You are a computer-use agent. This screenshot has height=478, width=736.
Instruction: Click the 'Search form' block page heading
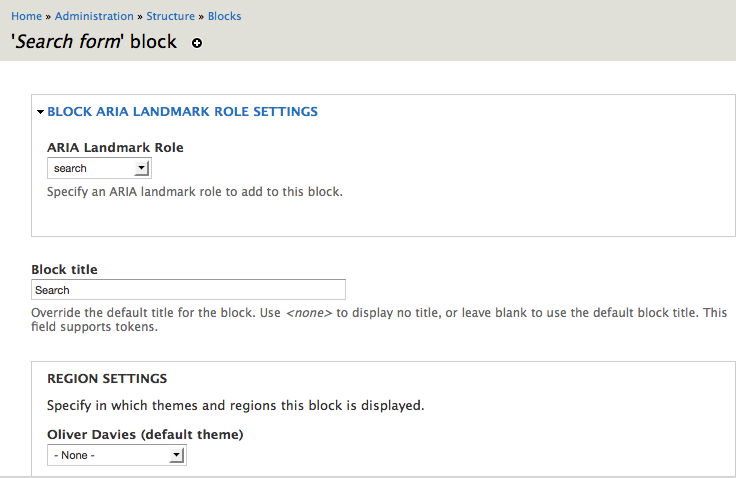93,42
